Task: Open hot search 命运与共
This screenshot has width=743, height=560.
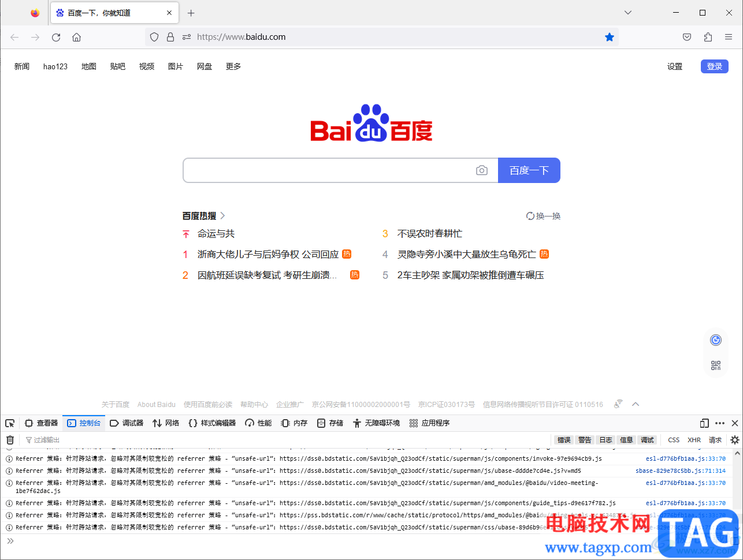Action: point(216,234)
